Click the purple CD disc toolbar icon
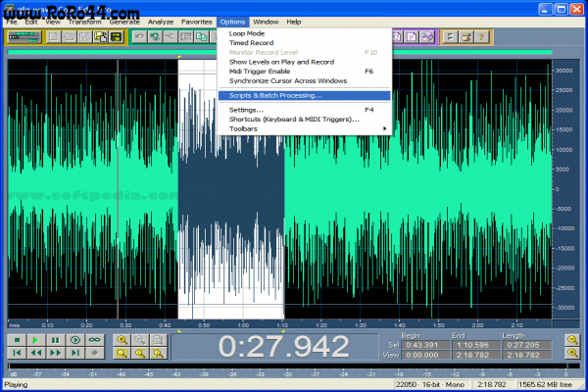The image size is (588, 392). pos(427,37)
